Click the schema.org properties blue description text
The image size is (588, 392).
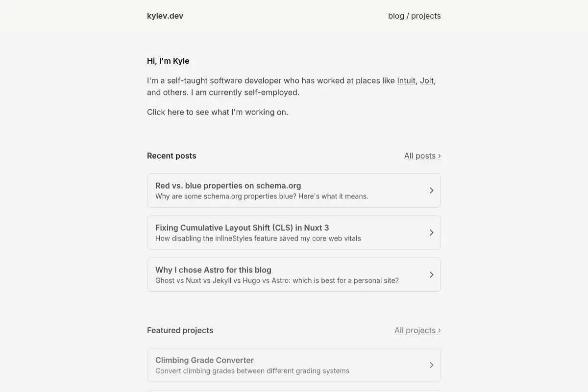pyautogui.click(x=262, y=196)
